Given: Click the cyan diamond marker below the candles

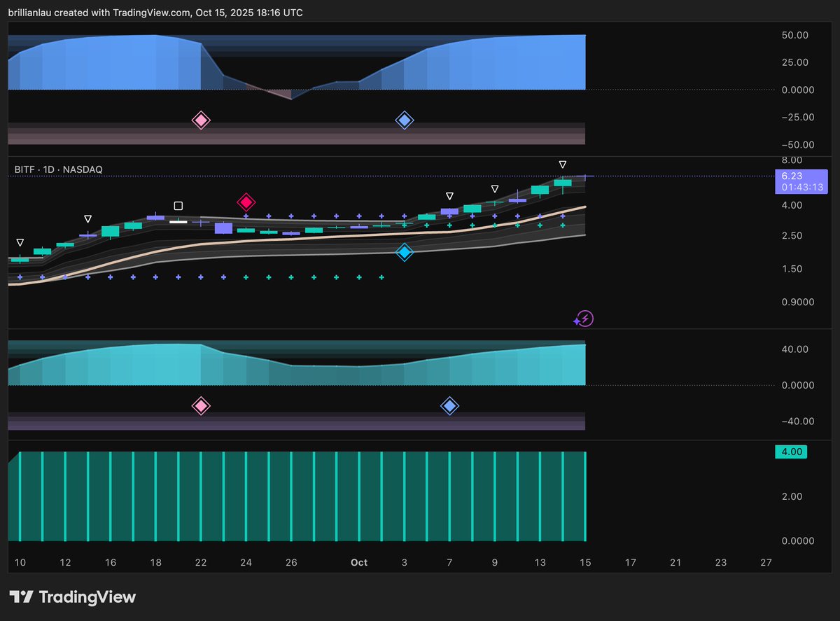Looking at the screenshot, I should pyautogui.click(x=405, y=252).
